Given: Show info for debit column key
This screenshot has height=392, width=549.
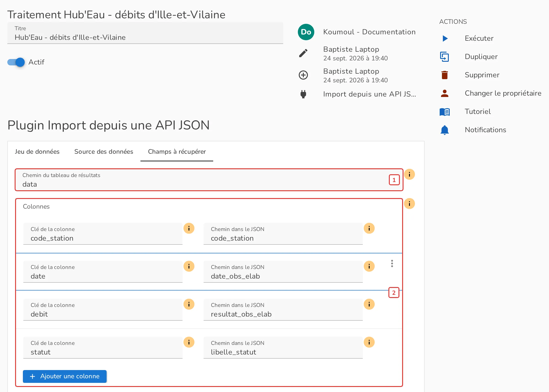Looking at the screenshot, I should pos(189,304).
